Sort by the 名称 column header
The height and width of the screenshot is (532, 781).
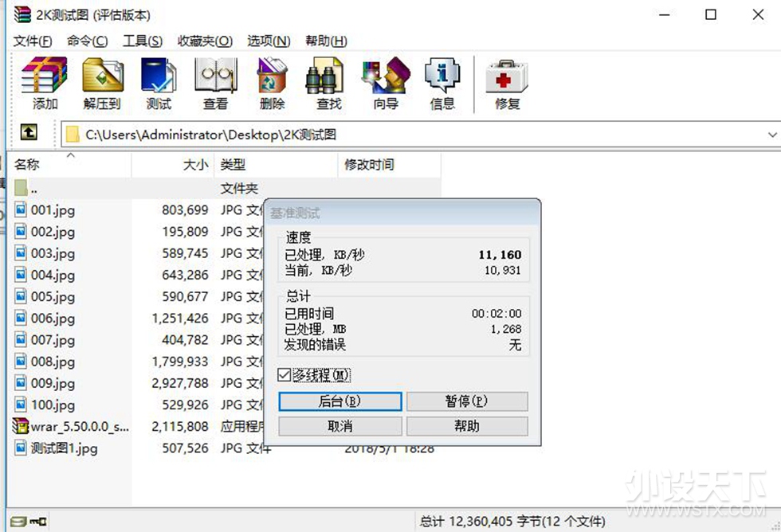[70, 164]
